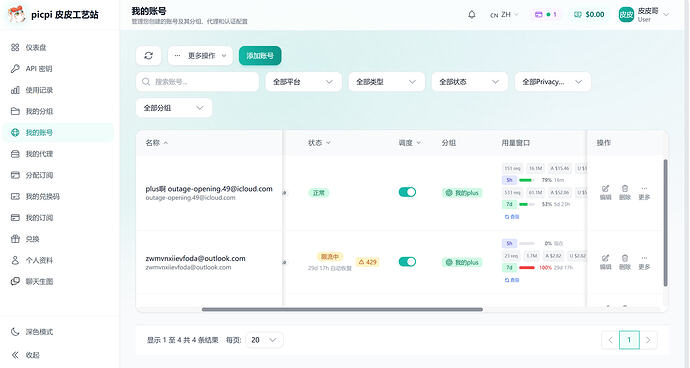Click 我的plus group tag in zwmvnxiievfoda row
The image size is (690, 368).
(x=462, y=262)
